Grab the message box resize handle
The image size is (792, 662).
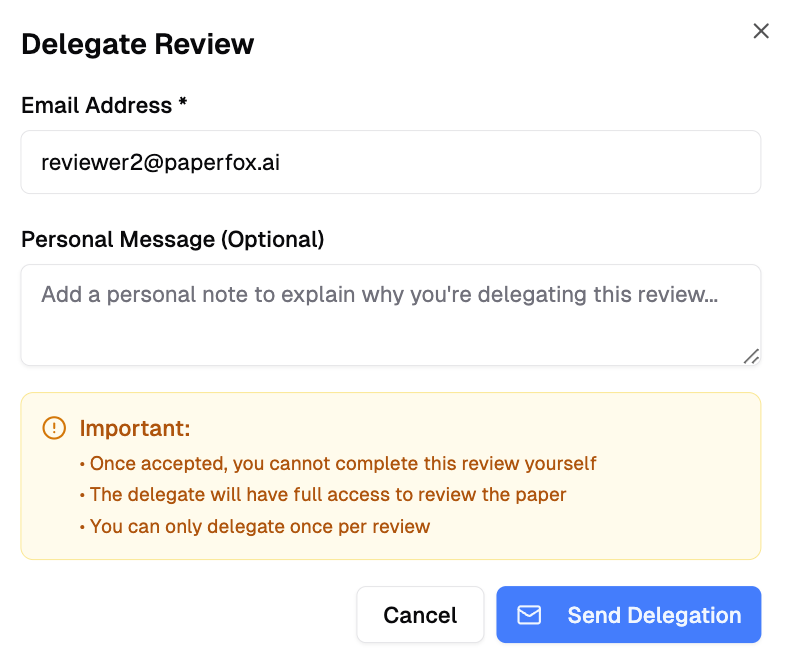point(750,356)
